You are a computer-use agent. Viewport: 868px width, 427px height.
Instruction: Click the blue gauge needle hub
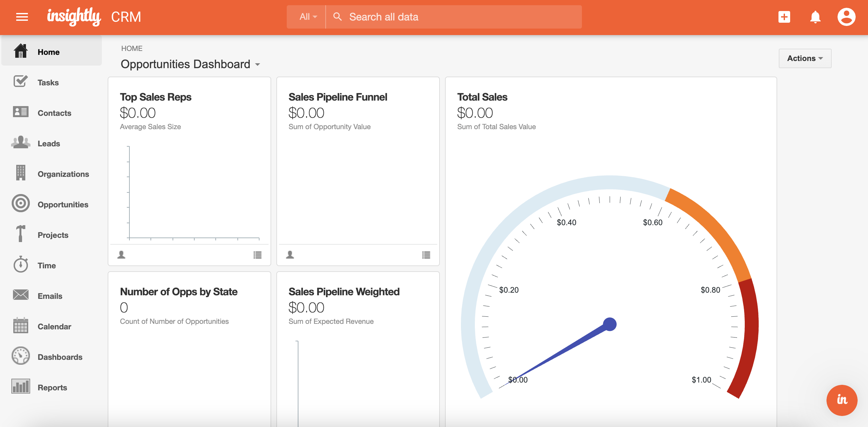(x=609, y=324)
